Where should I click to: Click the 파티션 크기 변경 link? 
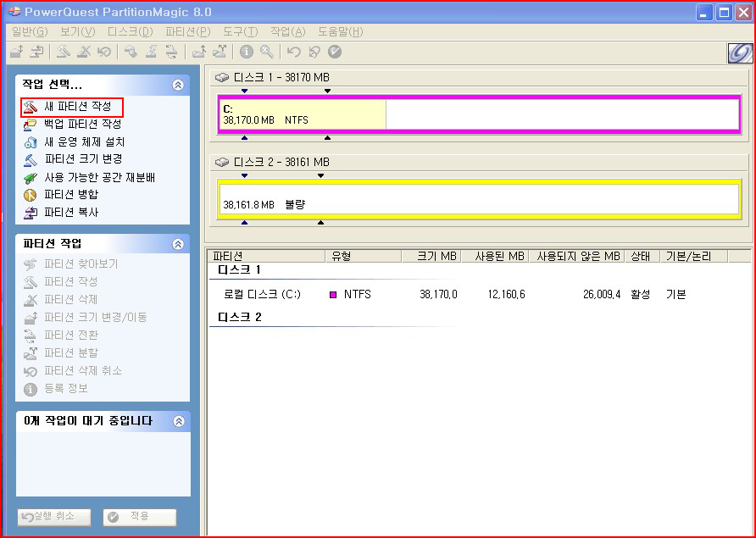click(83, 159)
